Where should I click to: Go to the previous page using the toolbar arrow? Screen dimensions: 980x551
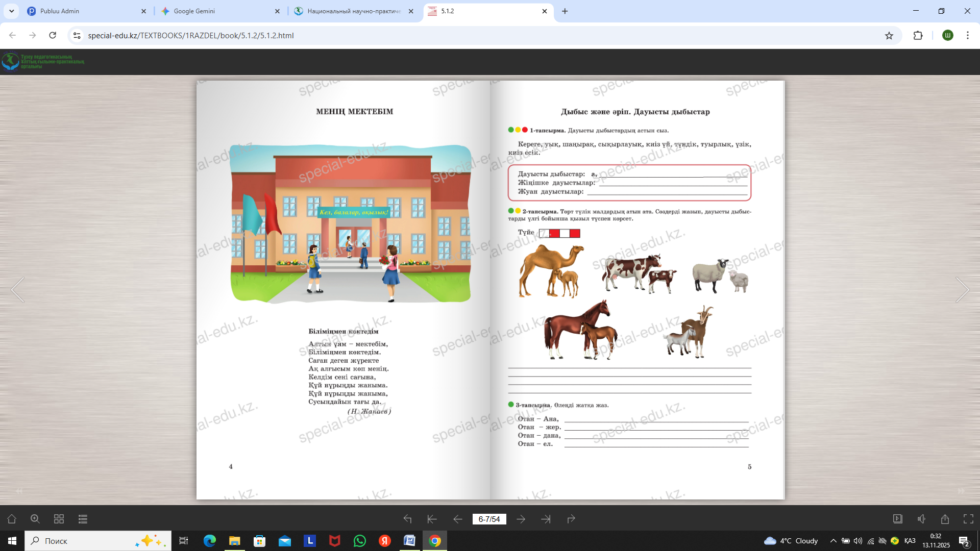click(x=457, y=519)
